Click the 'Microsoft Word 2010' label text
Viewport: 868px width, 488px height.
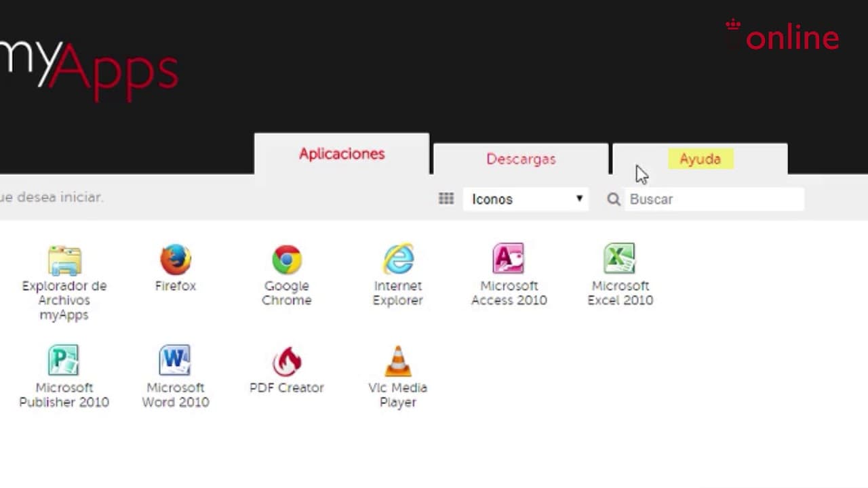coord(176,395)
